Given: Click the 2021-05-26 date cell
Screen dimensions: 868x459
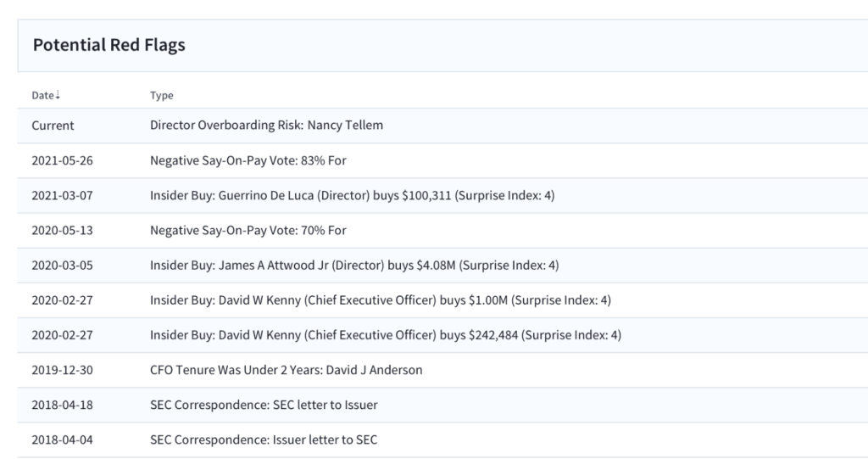Looking at the screenshot, I should pyautogui.click(x=62, y=160).
